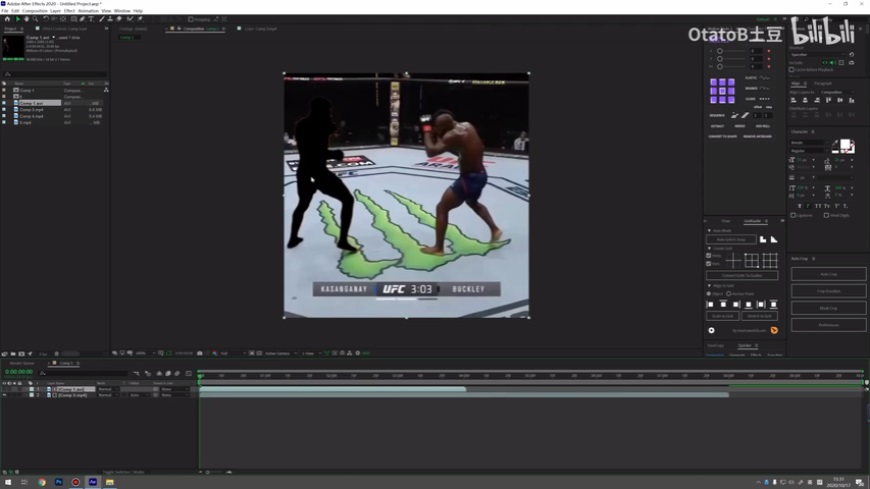Select the Rectangle shape tool
Screen dimensions: 870x489
[x=73, y=19]
